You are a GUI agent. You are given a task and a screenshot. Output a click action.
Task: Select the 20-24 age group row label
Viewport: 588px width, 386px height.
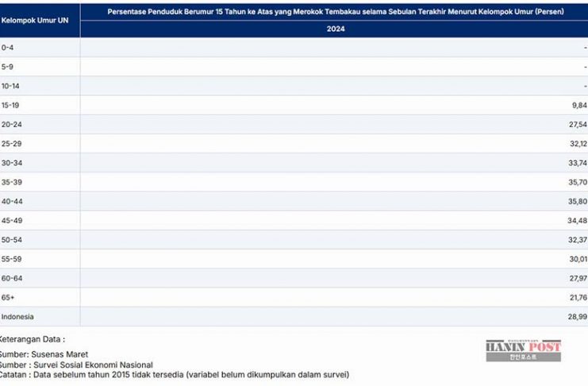(11, 125)
